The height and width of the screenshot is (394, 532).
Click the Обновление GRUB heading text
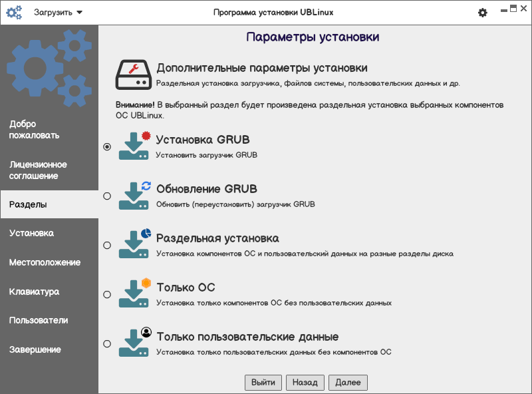pyautogui.click(x=207, y=189)
